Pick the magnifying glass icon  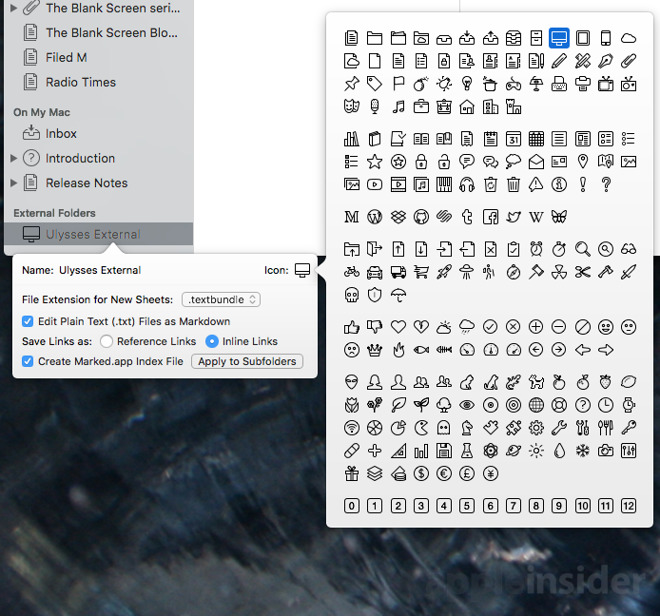tap(583, 249)
